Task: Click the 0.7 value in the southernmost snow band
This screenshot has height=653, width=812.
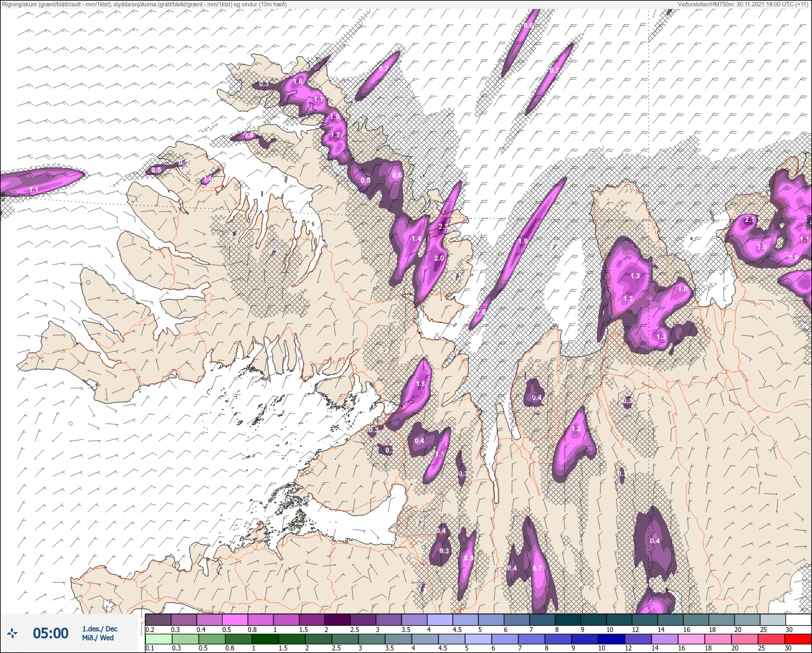Action: [x=537, y=568]
